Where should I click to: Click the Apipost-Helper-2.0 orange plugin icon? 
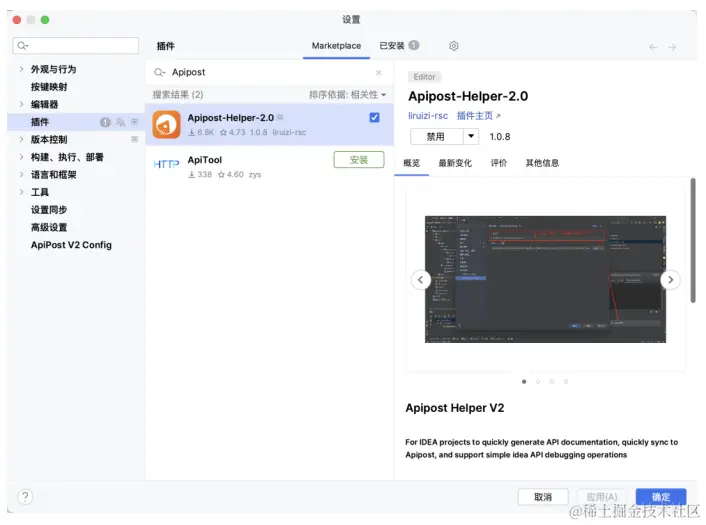click(x=166, y=124)
